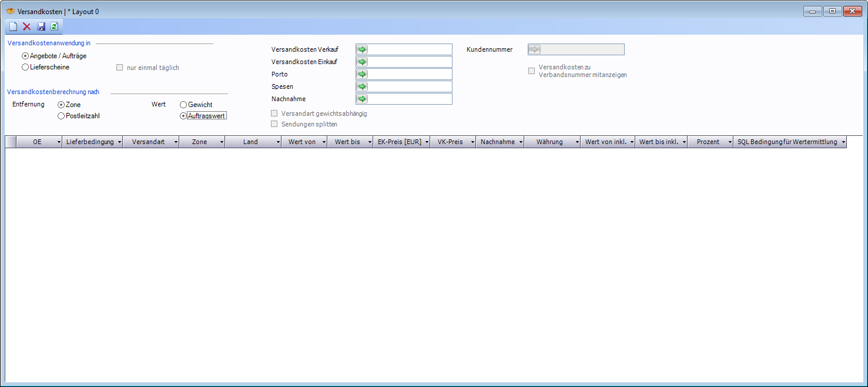Choose Postleitzahl for distance calculation
Viewport: 868px width, 387px height.
tap(61, 116)
